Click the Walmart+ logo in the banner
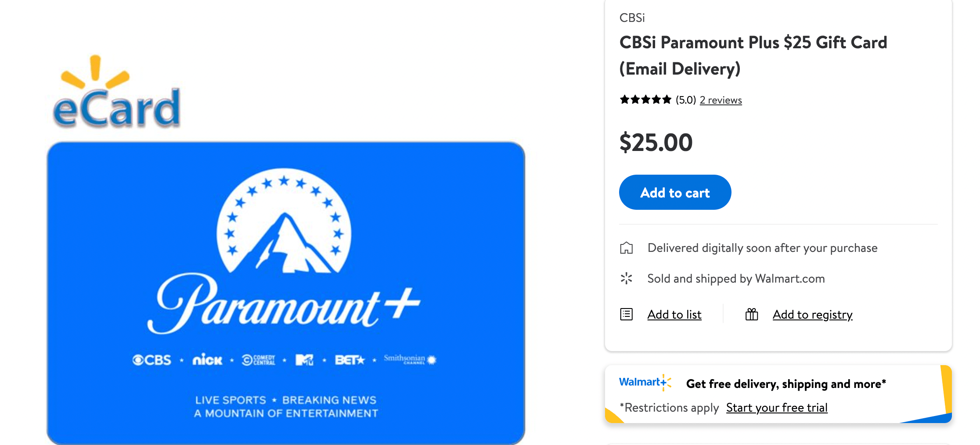The image size is (980, 445). (645, 382)
